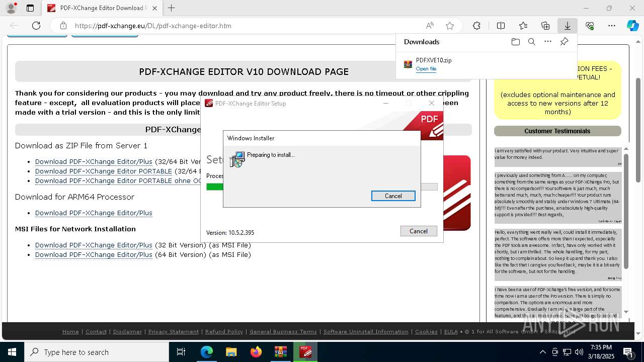Open Edge from the taskbar
644x362 pixels.
(207, 352)
